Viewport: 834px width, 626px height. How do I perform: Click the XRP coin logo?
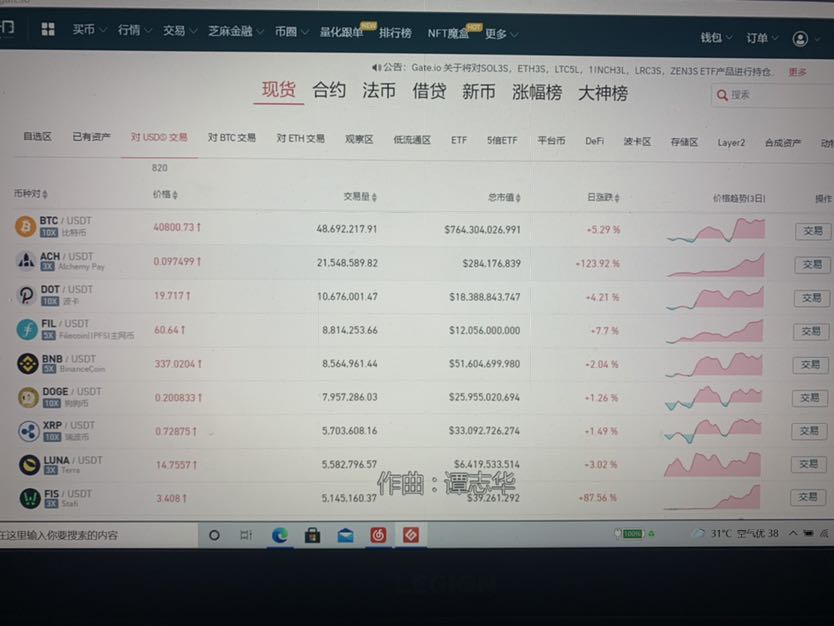29,431
